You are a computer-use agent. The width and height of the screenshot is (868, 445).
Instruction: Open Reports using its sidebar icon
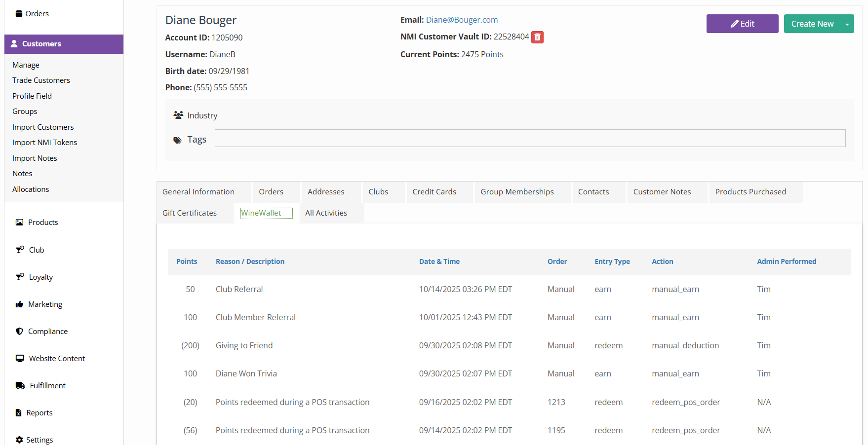[19, 412]
